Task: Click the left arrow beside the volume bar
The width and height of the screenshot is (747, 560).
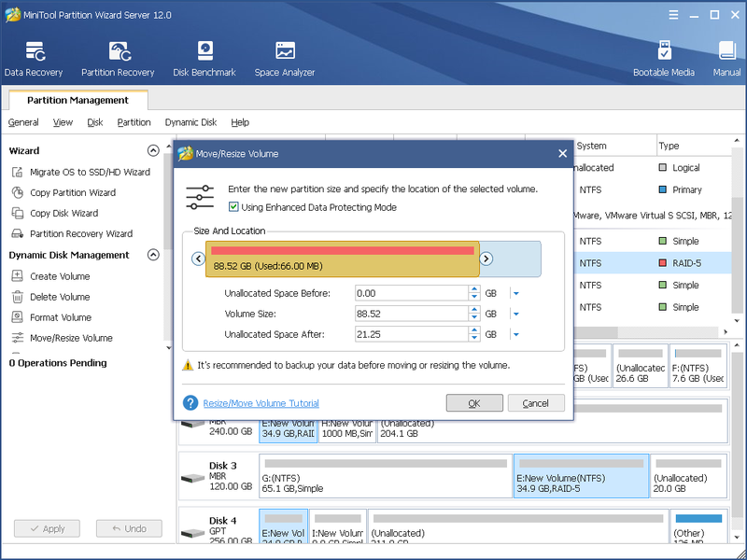Action: pos(198,259)
